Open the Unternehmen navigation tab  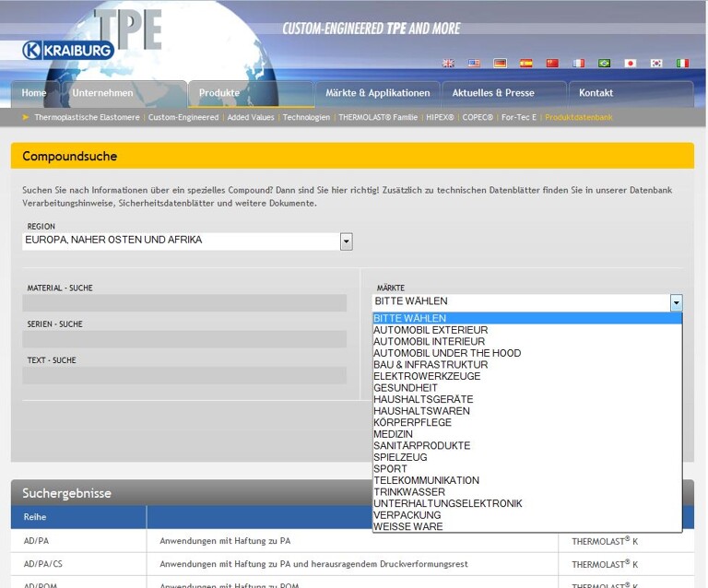pos(102,93)
